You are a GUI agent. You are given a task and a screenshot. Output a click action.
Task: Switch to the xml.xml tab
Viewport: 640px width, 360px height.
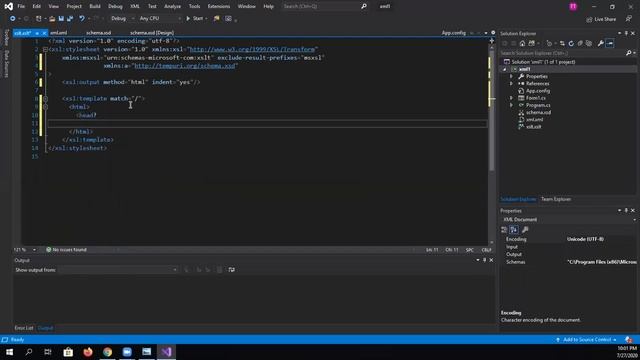point(59,33)
